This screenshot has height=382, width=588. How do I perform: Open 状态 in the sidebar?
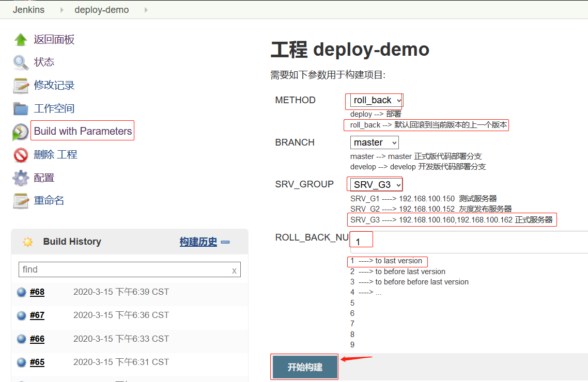pyautogui.click(x=44, y=62)
